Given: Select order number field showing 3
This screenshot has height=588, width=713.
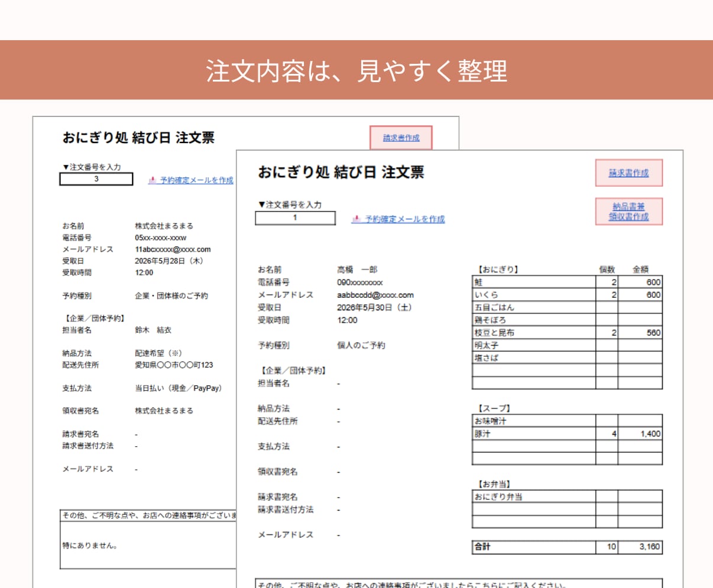Looking at the screenshot, I should pyautogui.click(x=96, y=179).
